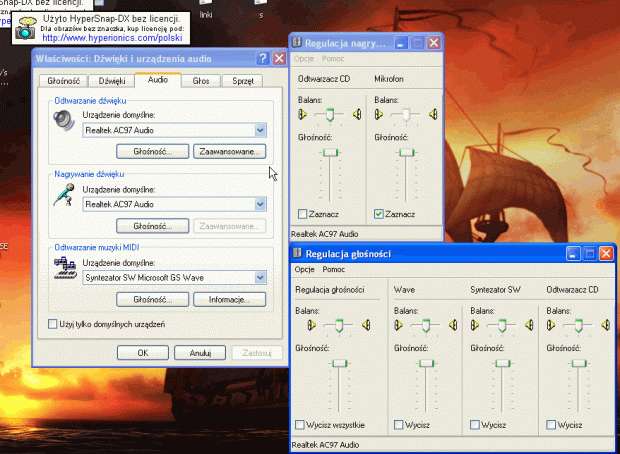Click the speaker icon under Odtwarzanie dźwięku
This screenshot has width=620, height=454.
coord(63,122)
